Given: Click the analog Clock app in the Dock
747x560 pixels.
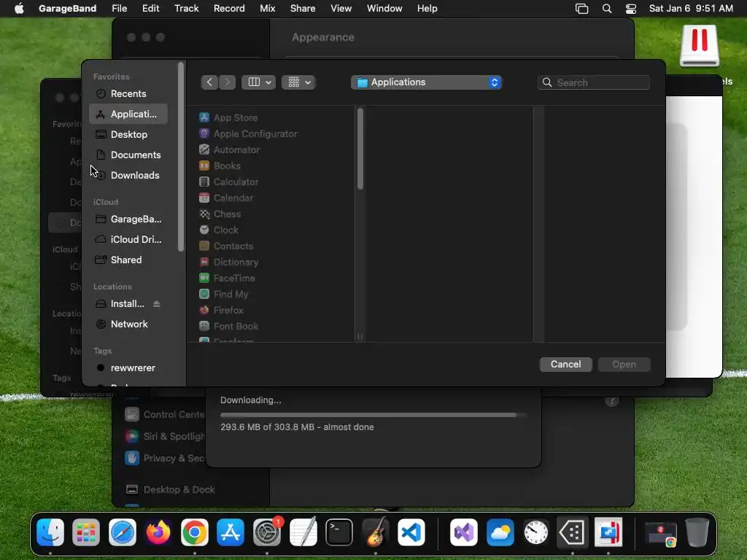Looking at the screenshot, I should (x=536, y=532).
